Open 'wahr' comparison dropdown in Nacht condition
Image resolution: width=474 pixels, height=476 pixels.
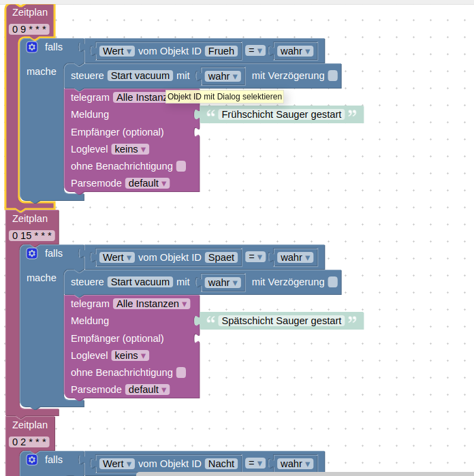pyautogui.click(x=295, y=464)
